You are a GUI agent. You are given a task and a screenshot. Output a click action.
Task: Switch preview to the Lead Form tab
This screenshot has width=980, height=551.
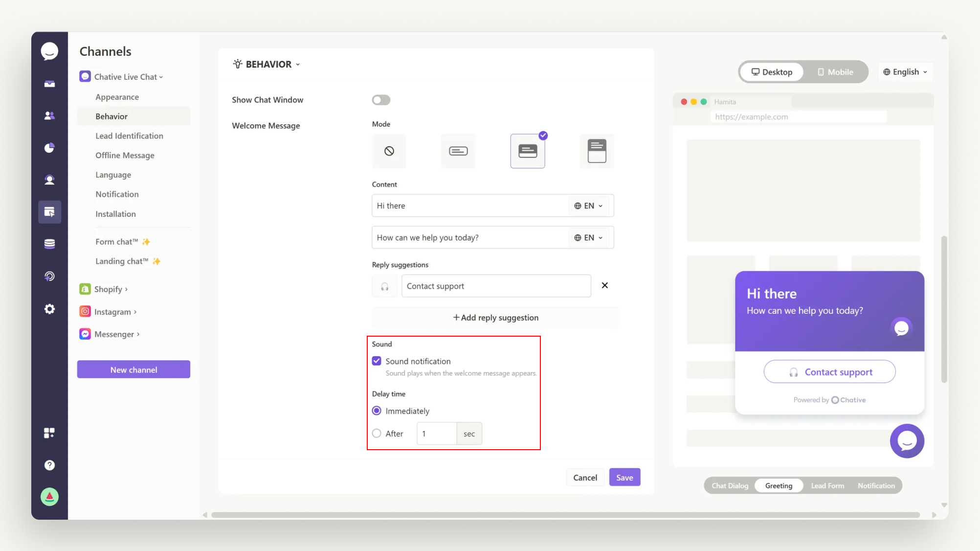[x=827, y=486]
